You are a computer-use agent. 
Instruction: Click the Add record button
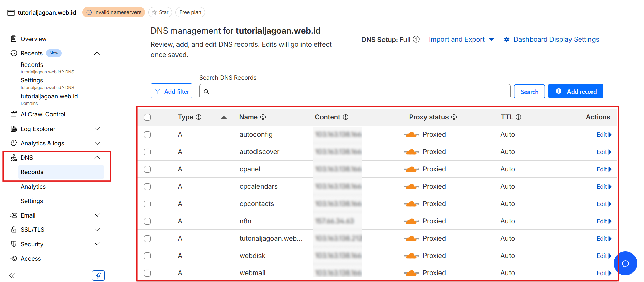[576, 91]
